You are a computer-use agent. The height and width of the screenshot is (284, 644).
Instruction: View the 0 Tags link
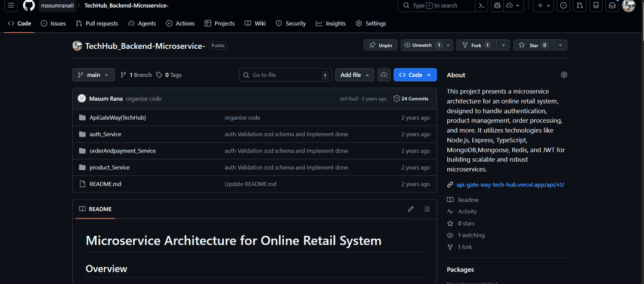pyautogui.click(x=169, y=75)
